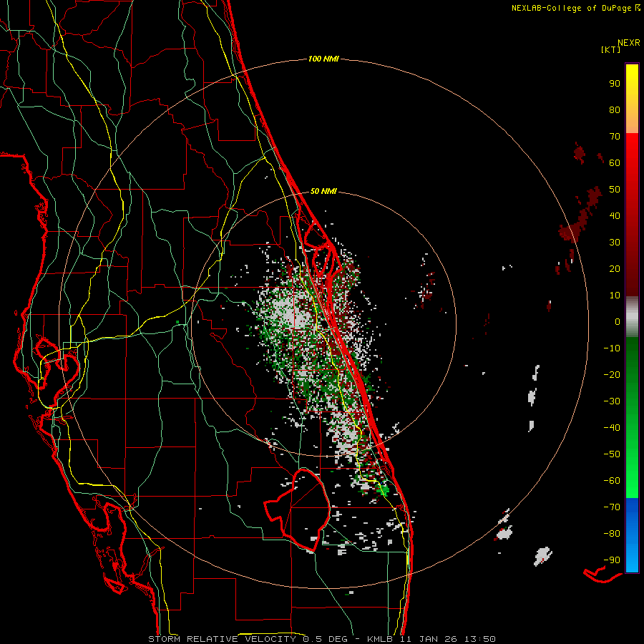Click the -80 value on the velocity scale

tap(612, 534)
